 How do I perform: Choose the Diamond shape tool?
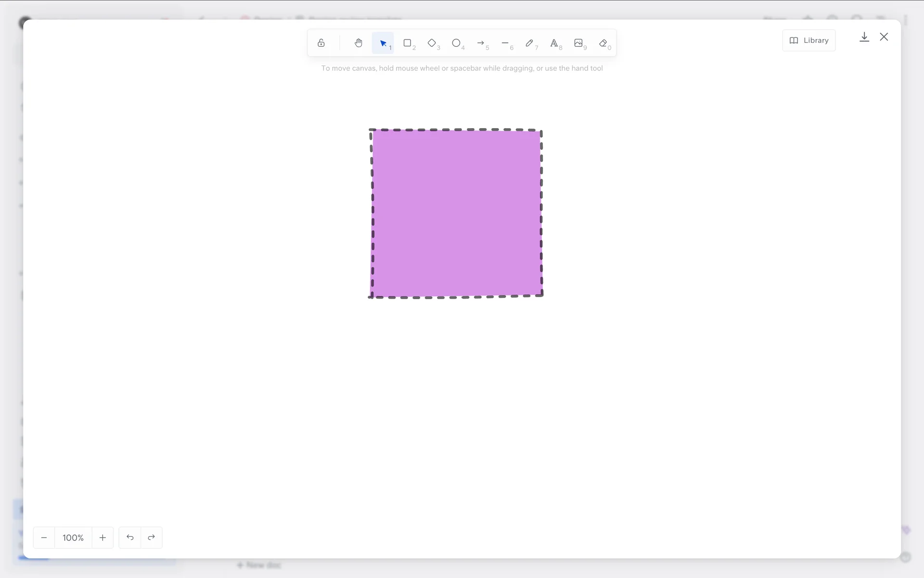(x=432, y=43)
